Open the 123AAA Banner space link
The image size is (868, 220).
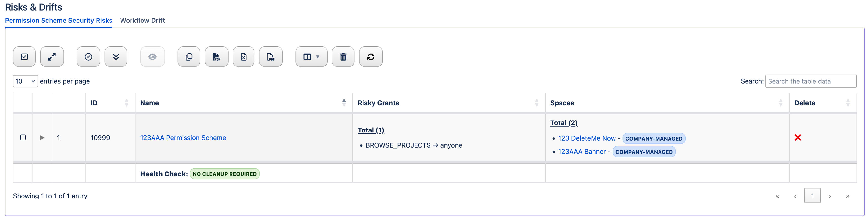(582, 152)
